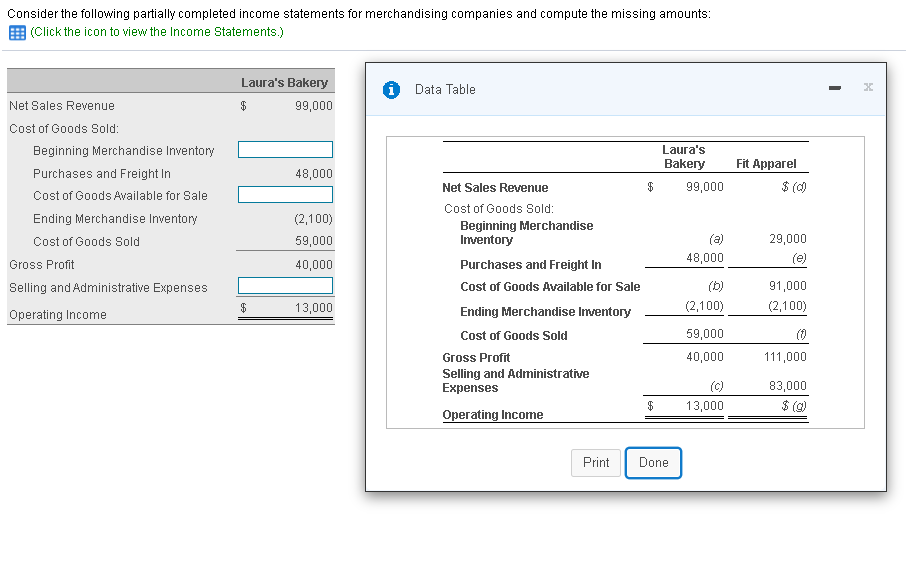Click the blue info icon in Data Table
This screenshot has width=906, height=569.
point(391,90)
